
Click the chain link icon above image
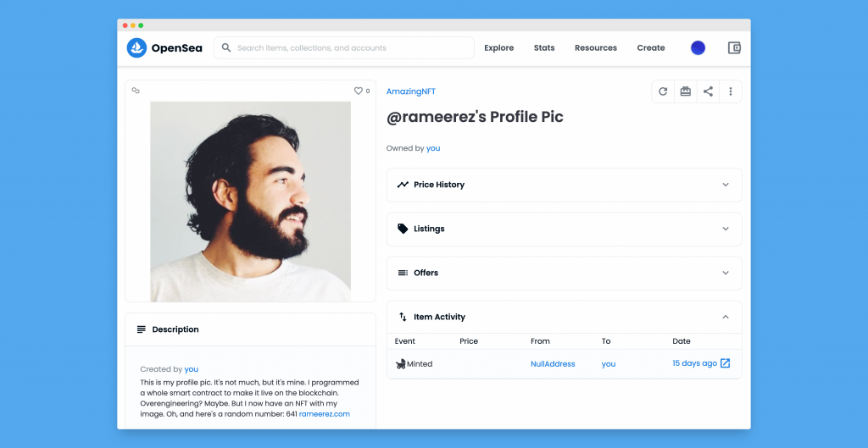[x=136, y=91]
